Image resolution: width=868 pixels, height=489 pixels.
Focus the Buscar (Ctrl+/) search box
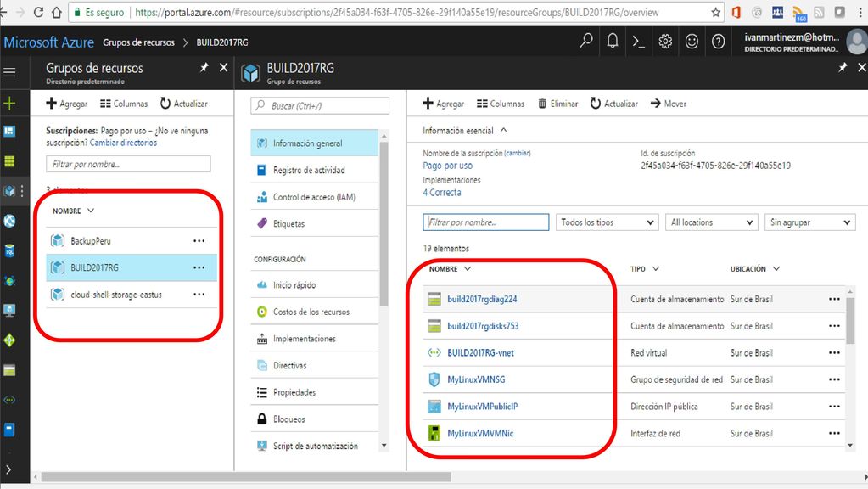click(320, 105)
